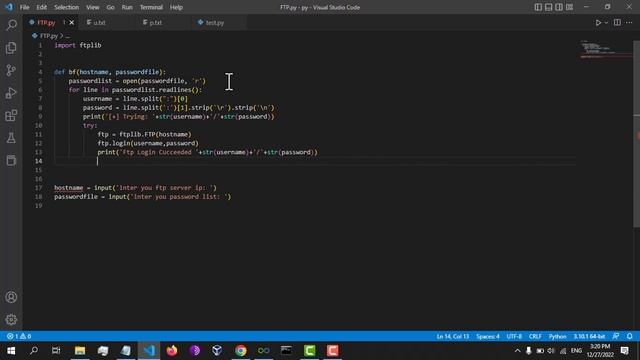Expand run options dropdown arrow
640x360 pixels.
(x=606, y=23)
